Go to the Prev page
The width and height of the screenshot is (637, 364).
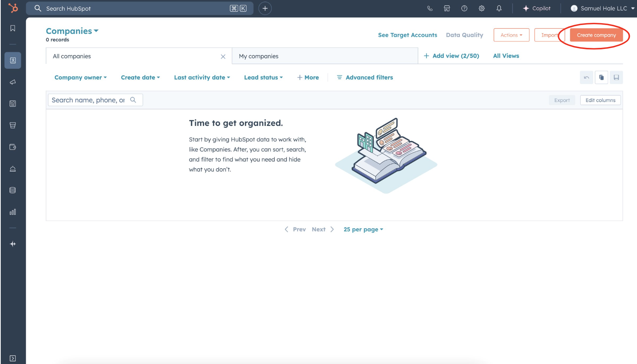pos(295,229)
